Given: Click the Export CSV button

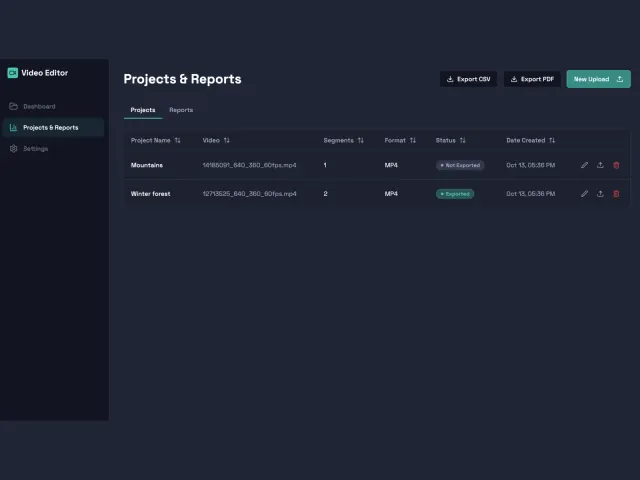Looking at the screenshot, I should point(468,79).
